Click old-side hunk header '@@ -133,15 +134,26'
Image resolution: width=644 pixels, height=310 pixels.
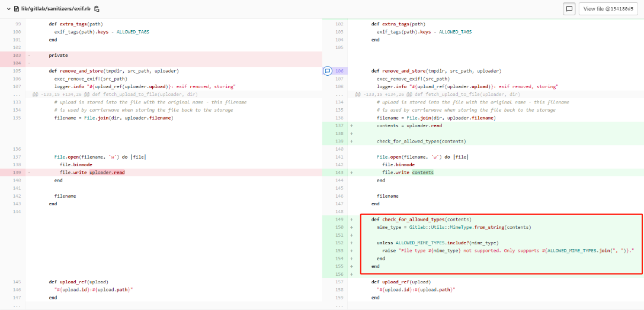(x=115, y=94)
